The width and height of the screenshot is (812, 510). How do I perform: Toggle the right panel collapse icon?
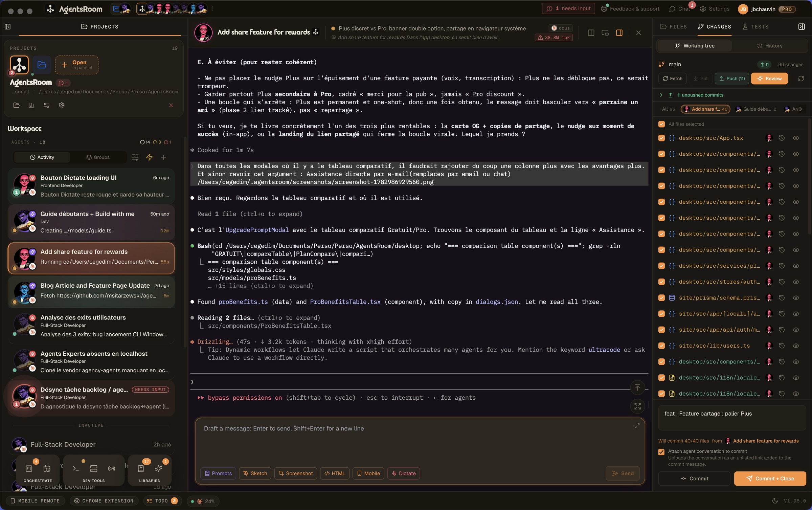click(801, 27)
